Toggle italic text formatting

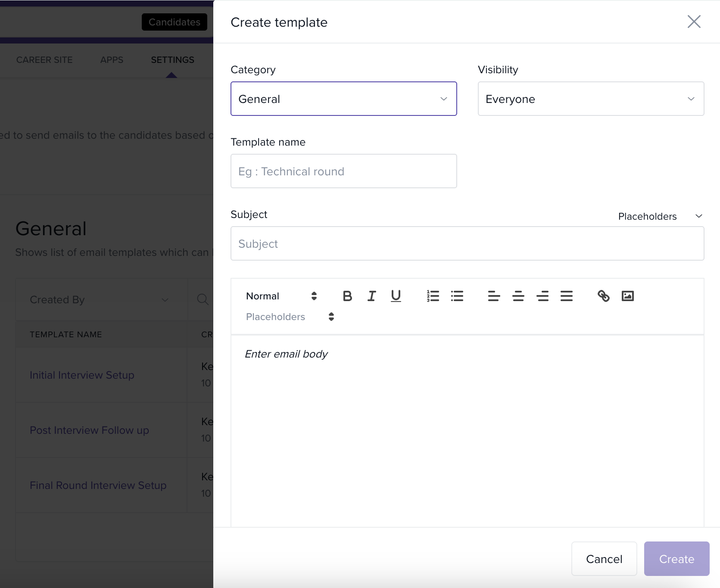point(371,296)
